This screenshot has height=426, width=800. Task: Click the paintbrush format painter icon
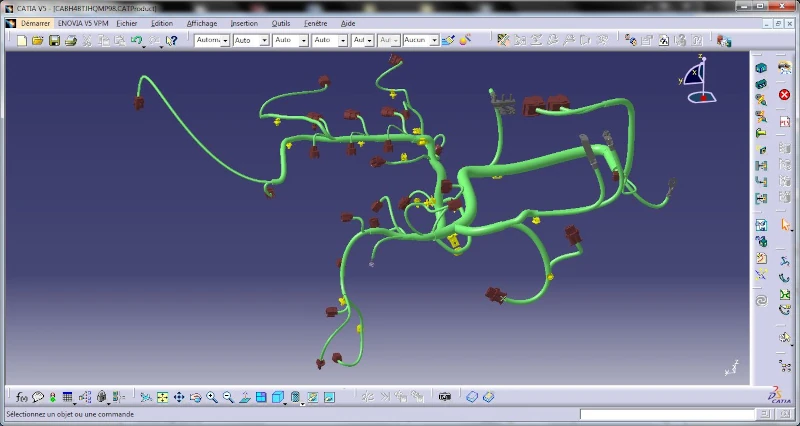tap(448, 41)
